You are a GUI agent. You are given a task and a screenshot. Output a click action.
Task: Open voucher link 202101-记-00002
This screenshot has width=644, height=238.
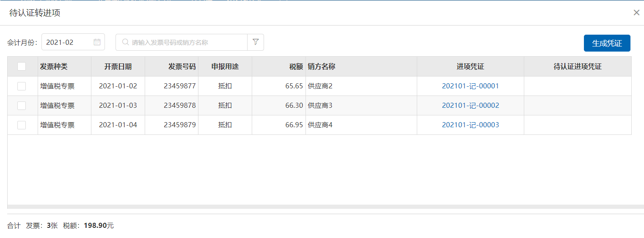click(x=470, y=106)
